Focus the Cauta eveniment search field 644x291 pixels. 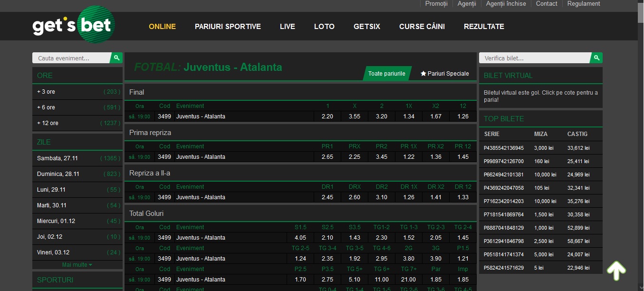click(71, 58)
